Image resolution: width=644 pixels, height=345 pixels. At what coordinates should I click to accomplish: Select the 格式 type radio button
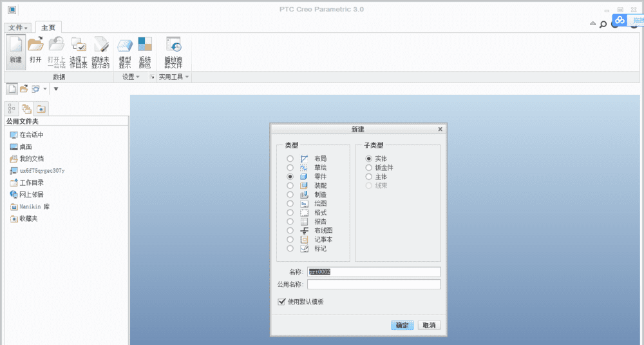pyautogui.click(x=290, y=213)
